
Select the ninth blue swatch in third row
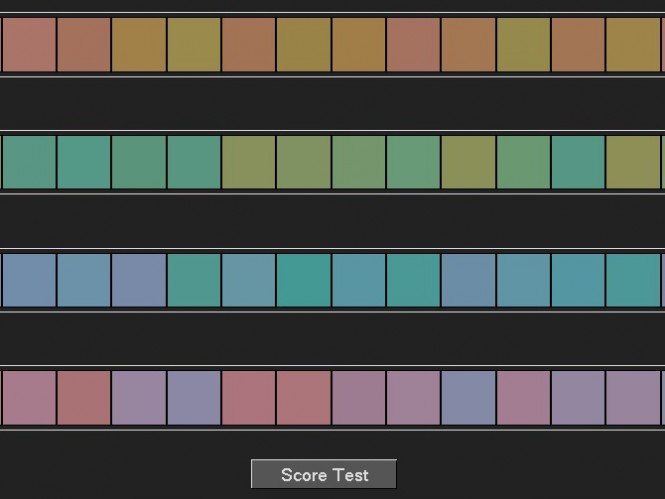tap(469, 280)
